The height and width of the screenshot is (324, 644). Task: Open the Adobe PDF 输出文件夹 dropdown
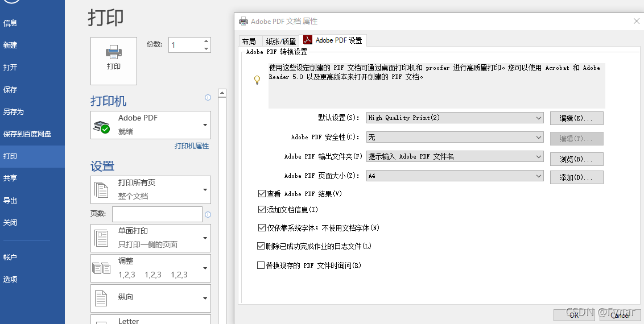tap(455, 156)
